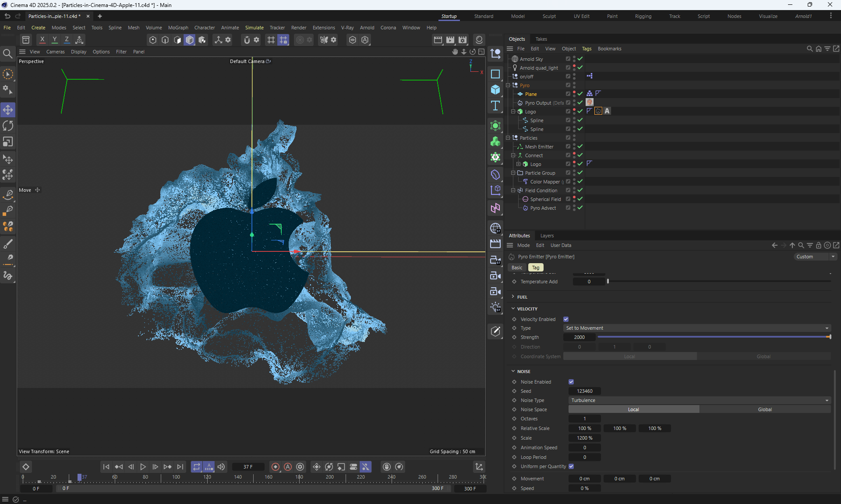Uncheck the Velocity Enabled checkbox
Screen dimensions: 841x504
click(566, 319)
